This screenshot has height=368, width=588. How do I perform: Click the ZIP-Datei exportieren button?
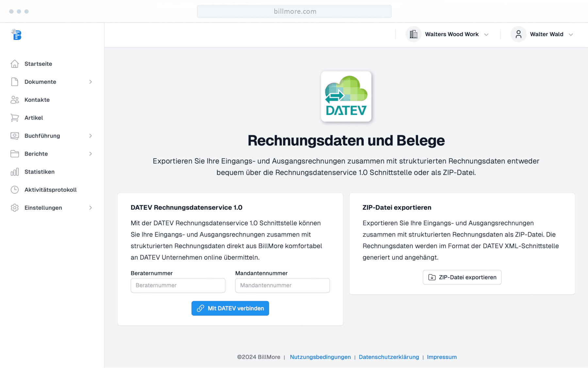[x=462, y=277]
